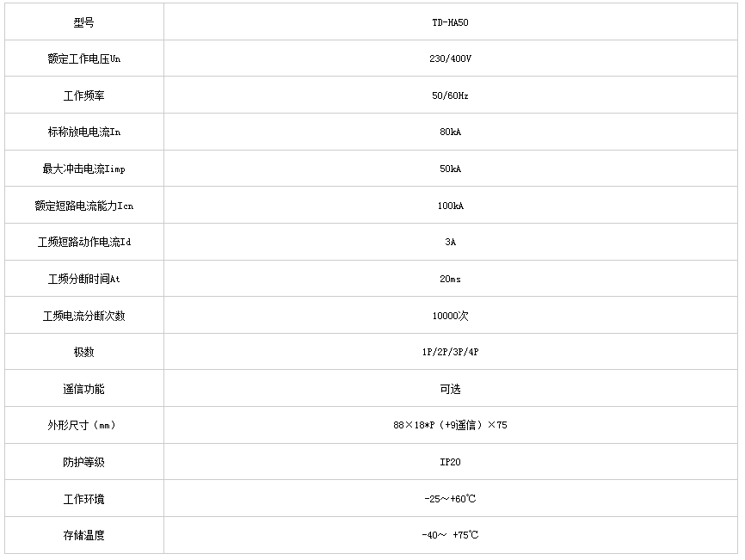Image resolution: width=745 pixels, height=560 pixels.
Task: Click the IP20 protection rating value
Action: (450, 463)
